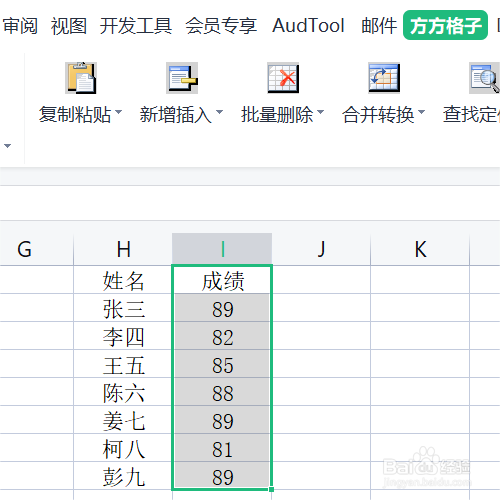Viewport: 500px width, 500px height.
Task: Click 张三's score cell 89
Action: pos(222,308)
